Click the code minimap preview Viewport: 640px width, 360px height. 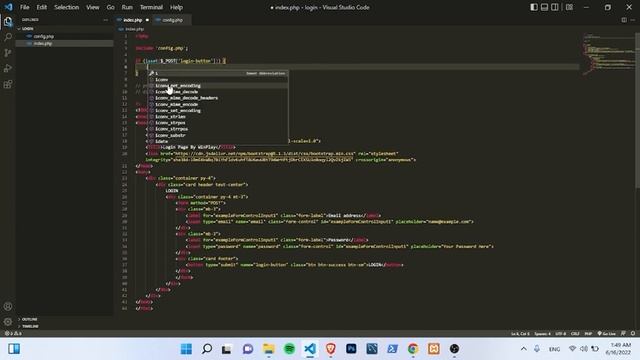click(x=609, y=55)
